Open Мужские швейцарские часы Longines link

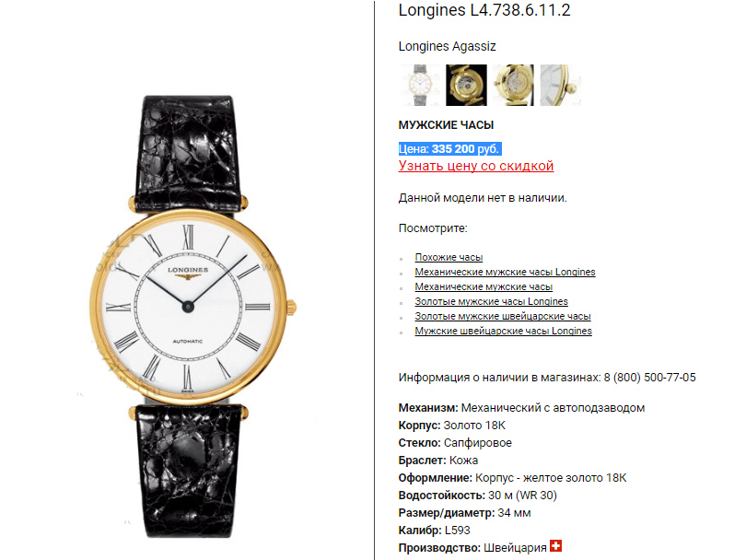click(x=504, y=331)
